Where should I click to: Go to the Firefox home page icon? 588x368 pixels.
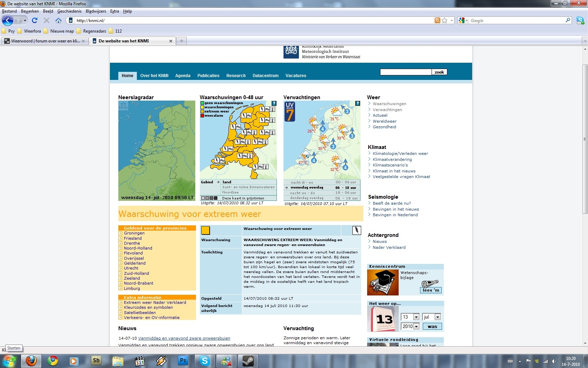(x=58, y=21)
